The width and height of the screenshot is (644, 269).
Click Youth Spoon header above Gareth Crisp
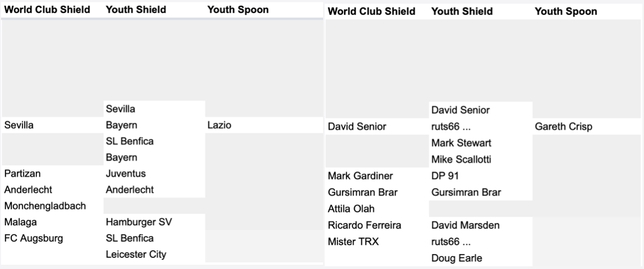[566, 11]
